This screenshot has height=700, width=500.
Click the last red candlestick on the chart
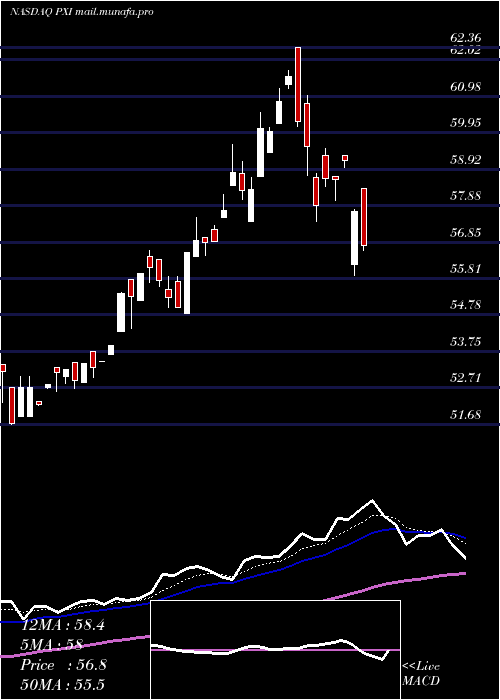364,217
